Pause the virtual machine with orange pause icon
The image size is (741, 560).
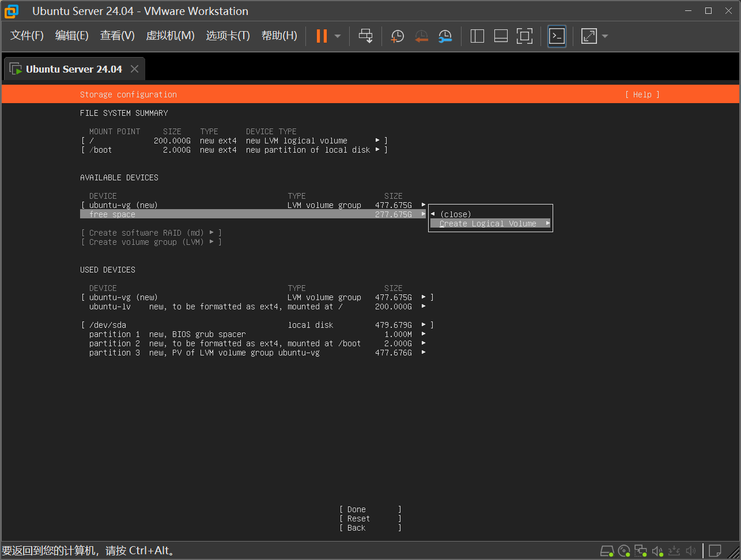pos(322,36)
